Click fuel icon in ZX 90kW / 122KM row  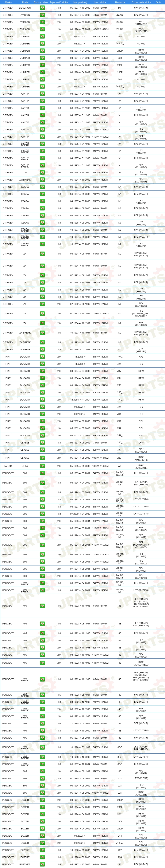(x=42, y=323)
